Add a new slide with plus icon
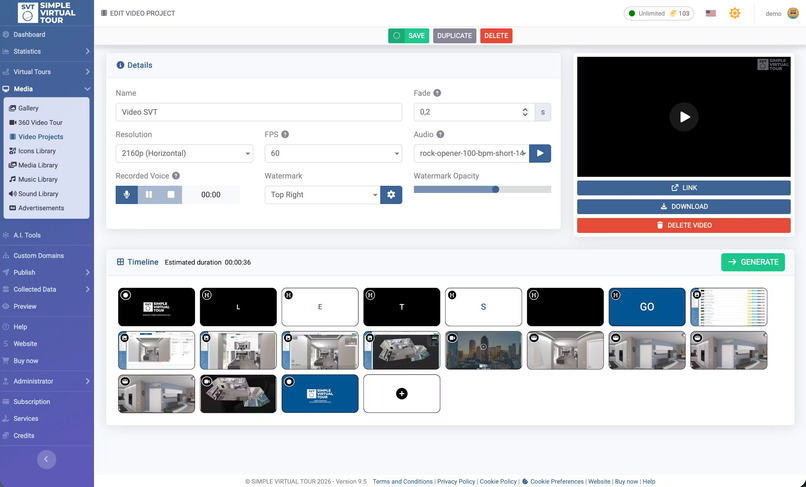The image size is (806, 487). point(402,394)
